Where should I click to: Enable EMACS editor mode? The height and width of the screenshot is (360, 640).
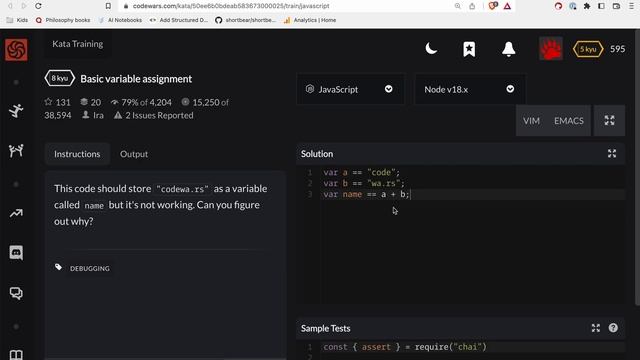click(x=569, y=121)
